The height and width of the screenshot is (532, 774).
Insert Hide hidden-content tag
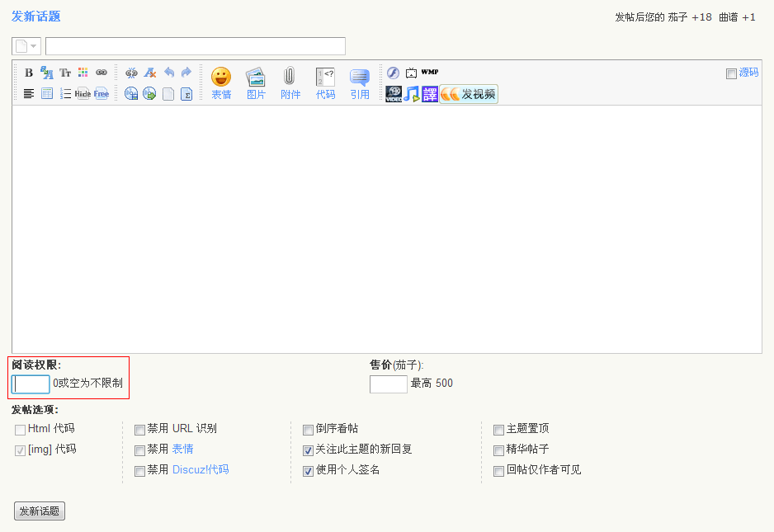(83, 93)
